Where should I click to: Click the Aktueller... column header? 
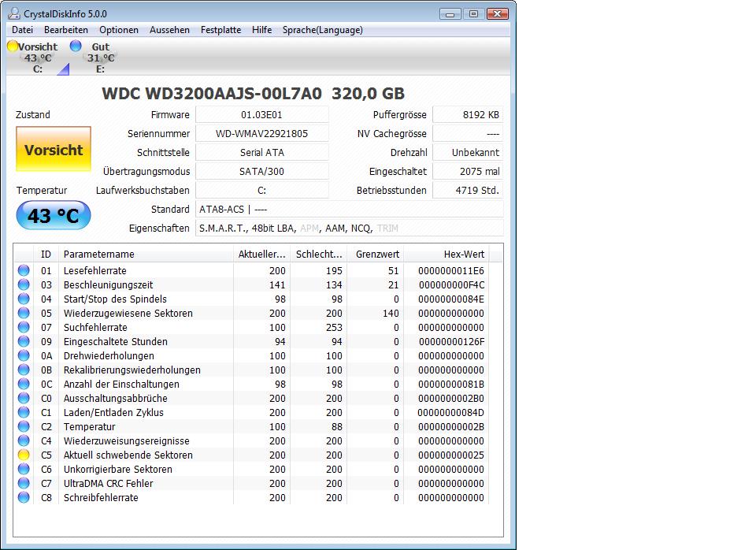click(x=261, y=255)
